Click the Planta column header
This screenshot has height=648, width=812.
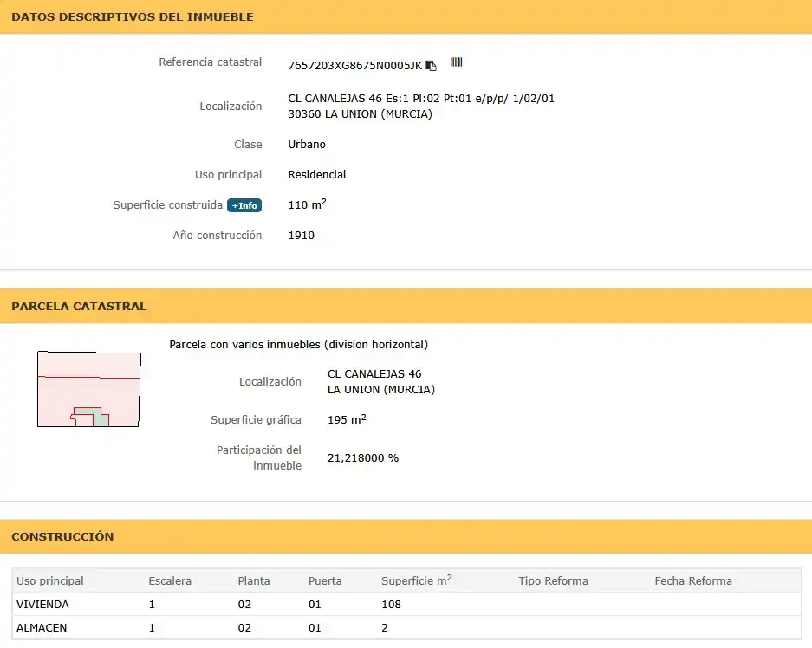(254, 580)
